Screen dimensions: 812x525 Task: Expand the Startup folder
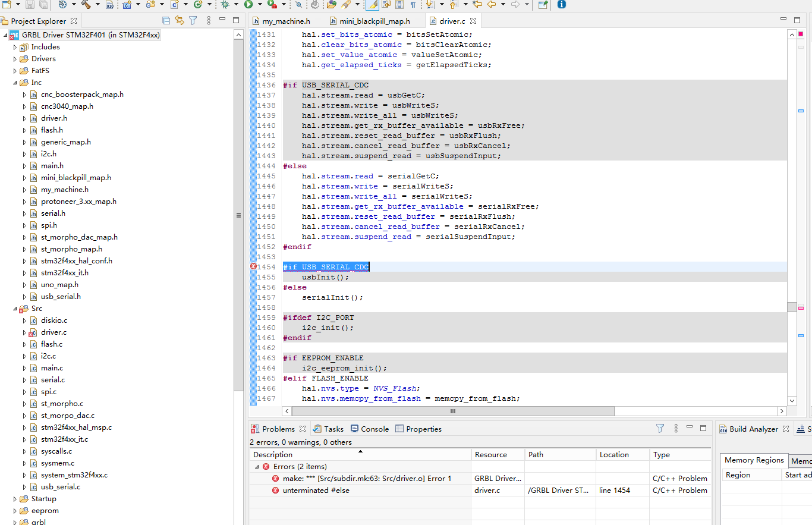(x=15, y=499)
